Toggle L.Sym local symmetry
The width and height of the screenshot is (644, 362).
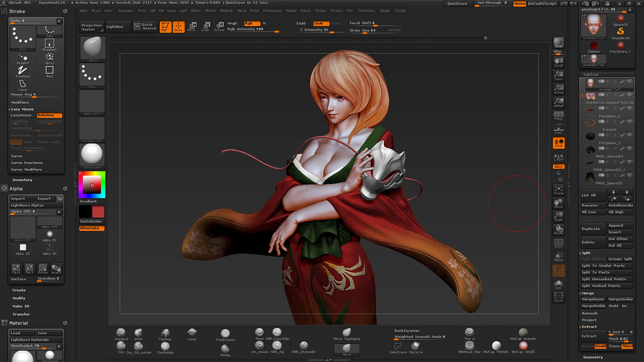(558, 158)
